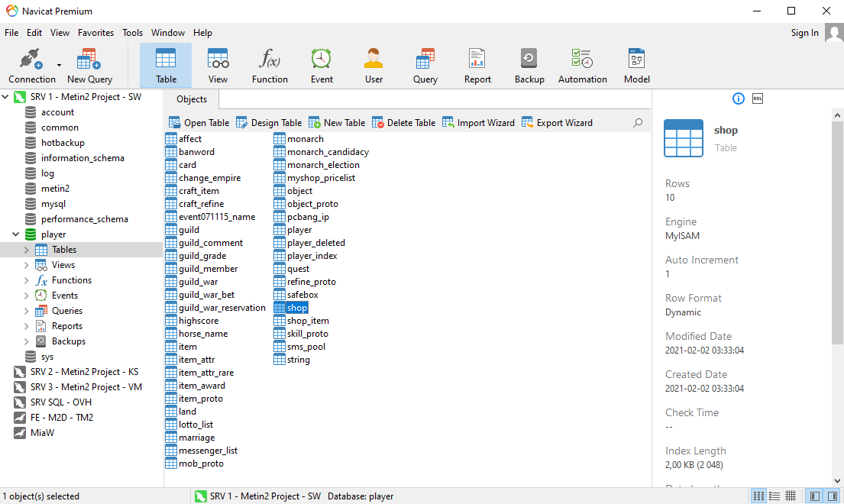The width and height of the screenshot is (844, 504).
Task: Click the Design Table button
Action: click(x=269, y=123)
